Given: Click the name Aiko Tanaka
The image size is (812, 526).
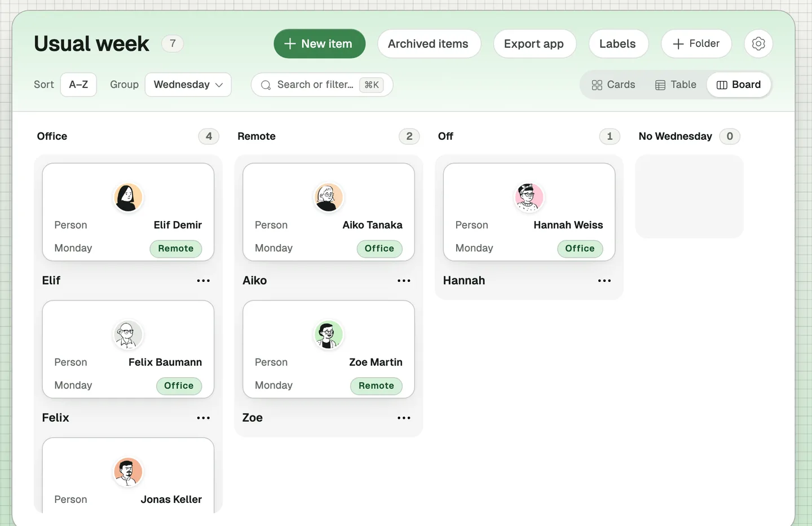Looking at the screenshot, I should point(372,225).
